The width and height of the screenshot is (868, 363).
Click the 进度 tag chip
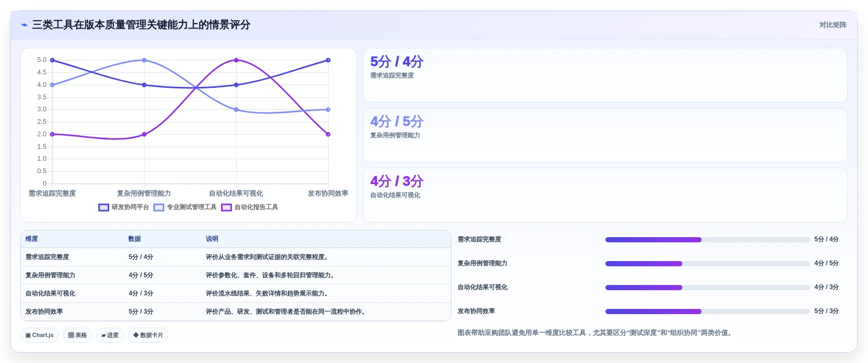(x=110, y=335)
